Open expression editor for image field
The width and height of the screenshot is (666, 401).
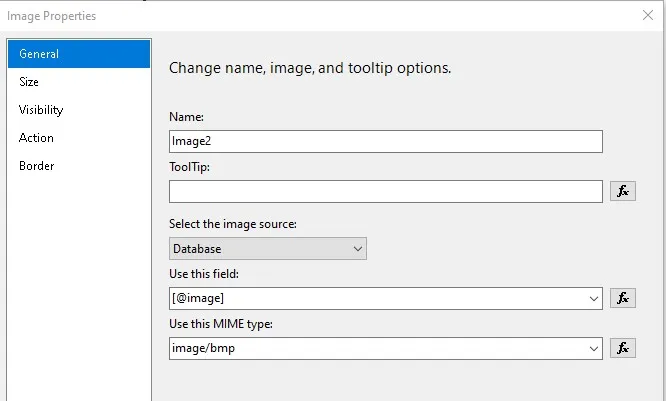623,298
